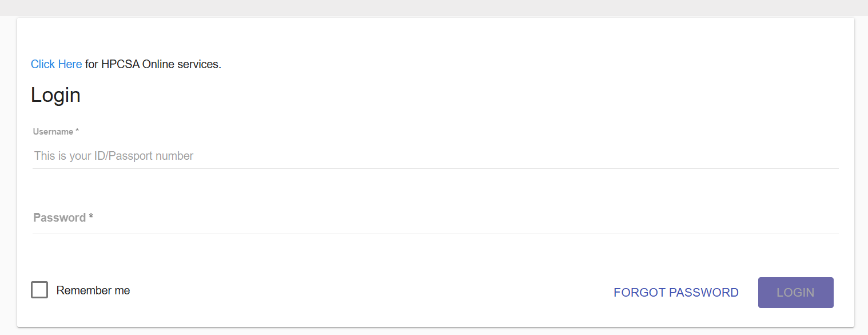Enable the Remember me option box
The height and width of the screenshot is (335, 868).
click(x=39, y=290)
